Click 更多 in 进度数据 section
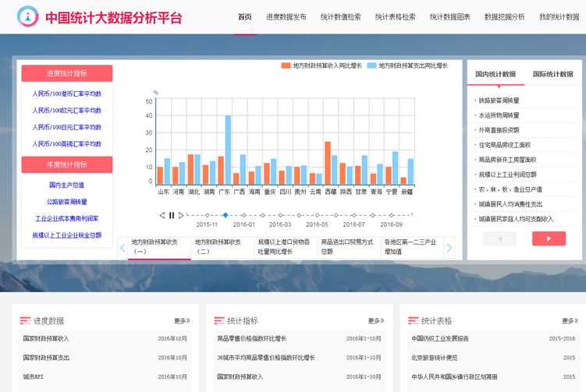The image size is (586, 392). (182, 321)
